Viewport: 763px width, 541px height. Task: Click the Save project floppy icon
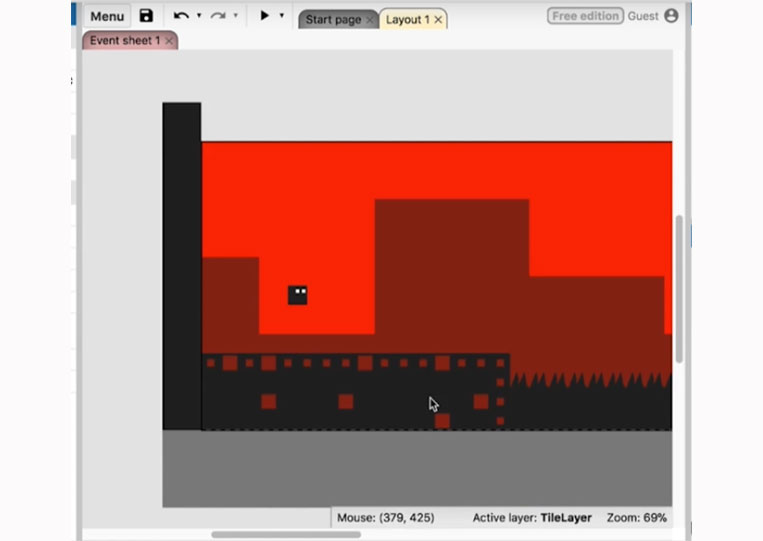click(146, 16)
